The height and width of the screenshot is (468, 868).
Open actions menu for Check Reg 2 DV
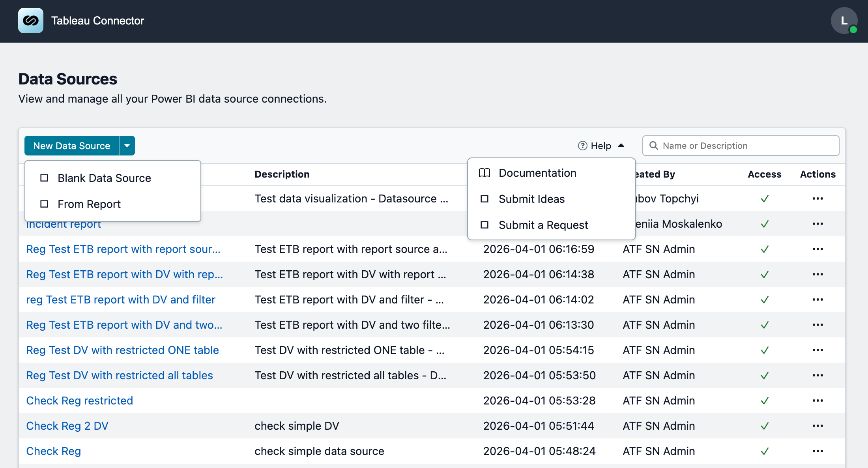817,426
